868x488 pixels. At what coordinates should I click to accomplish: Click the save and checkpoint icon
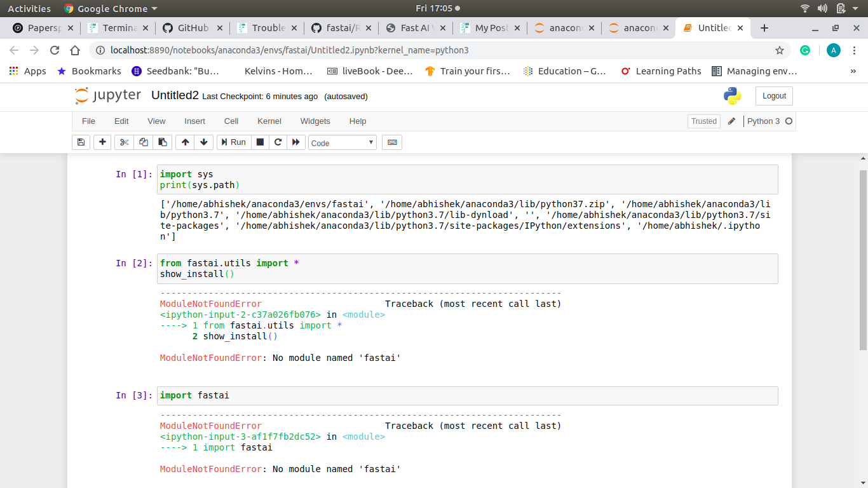point(81,142)
